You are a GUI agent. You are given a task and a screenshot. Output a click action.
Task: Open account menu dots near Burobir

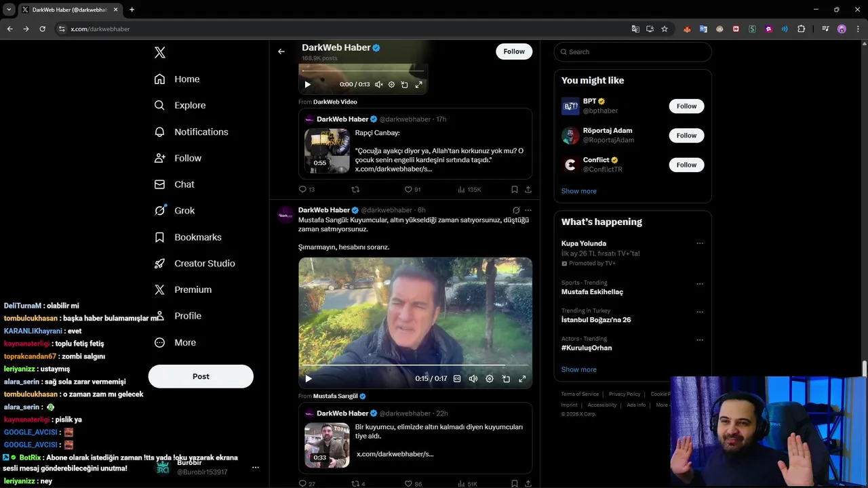(x=256, y=468)
